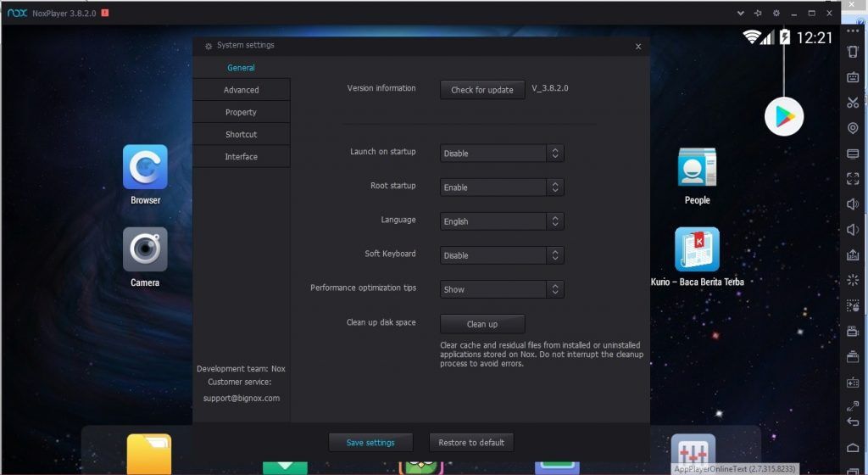Click the Wi-Fi signal status icon
The width and height of the screenshot is (868, 475).
751,37
